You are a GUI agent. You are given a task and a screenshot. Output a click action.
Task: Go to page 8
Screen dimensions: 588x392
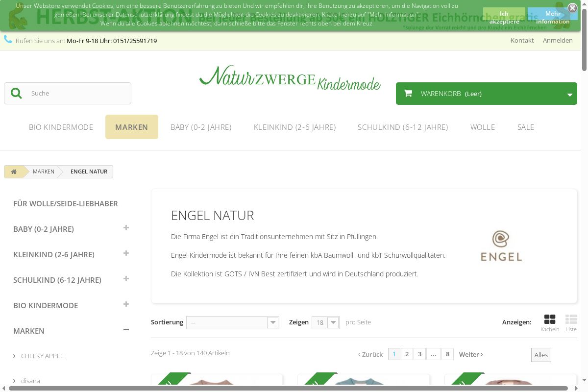click(x=447, y=354)
